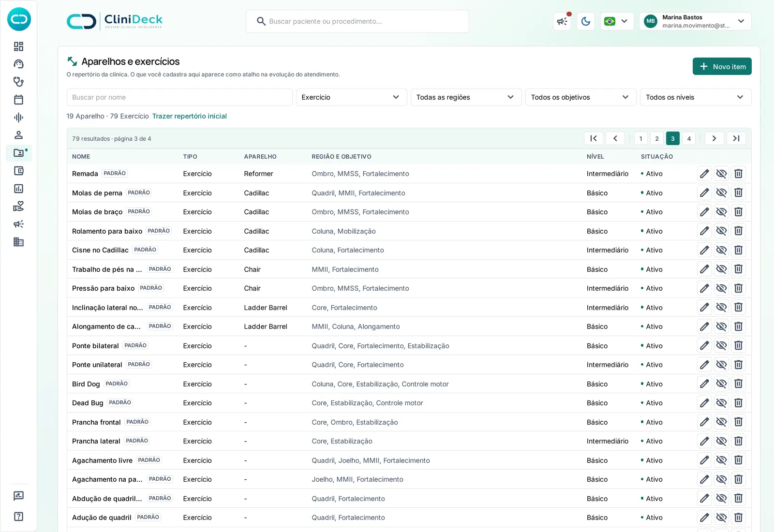Open the stethoscope icon in the sidebar
The image size is (774, 532).
coord(18,82)
